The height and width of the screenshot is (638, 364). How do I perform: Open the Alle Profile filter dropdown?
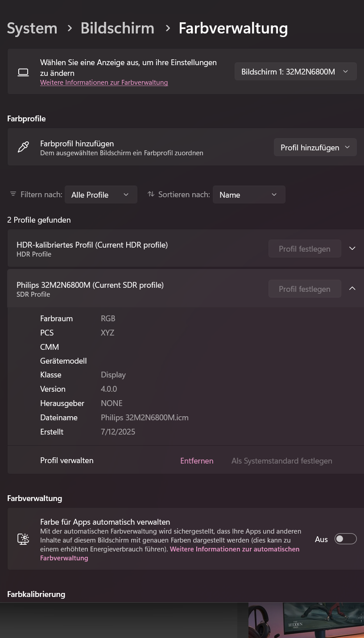pos(101,195)
